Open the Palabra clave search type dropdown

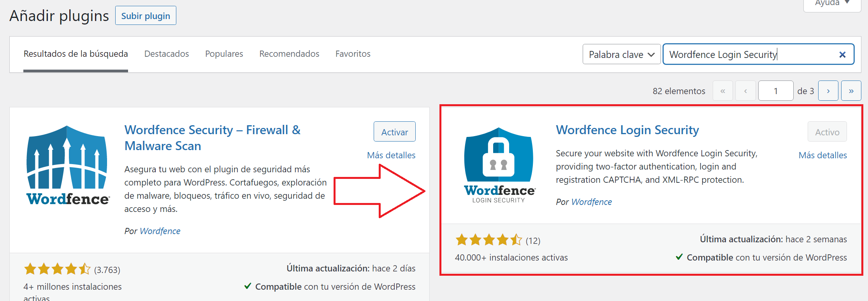pos(622,54)
